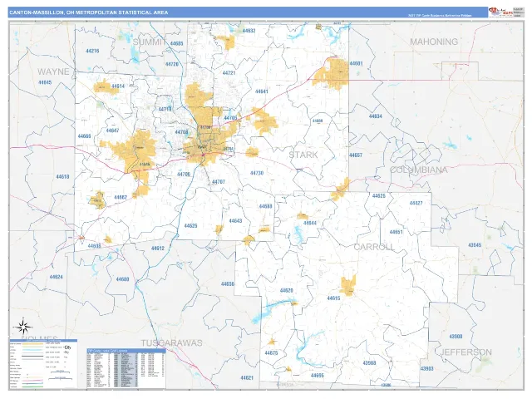Click ZIP code 44645
Image resolution: width=532 pixels, height=399 pixels.
(x=45, y=82)
